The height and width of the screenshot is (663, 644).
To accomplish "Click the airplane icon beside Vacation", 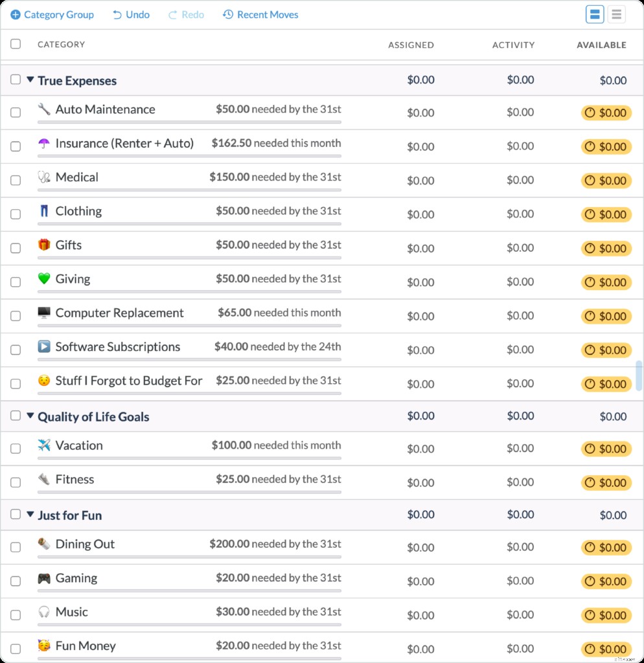I will (x=45, y=445).
